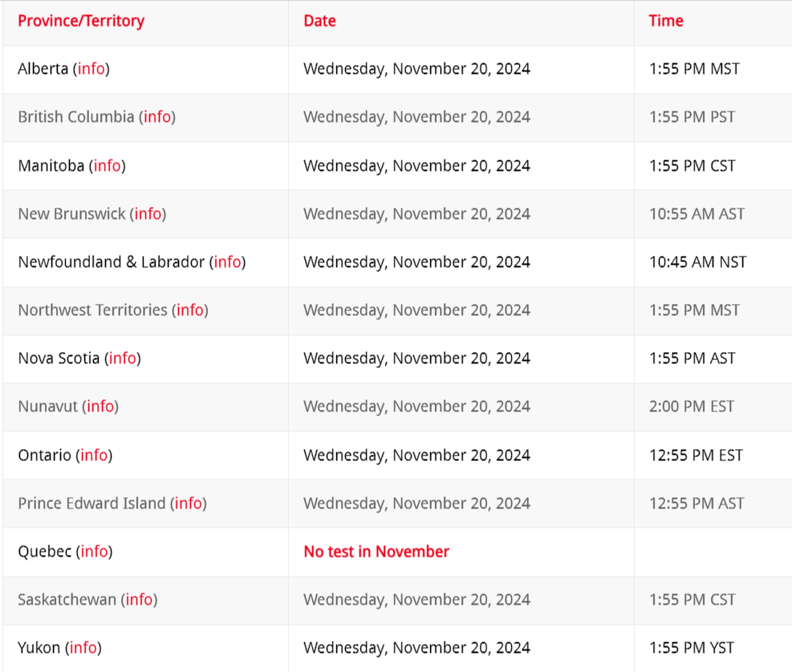Open Manitoba info link

click(107, 166)
